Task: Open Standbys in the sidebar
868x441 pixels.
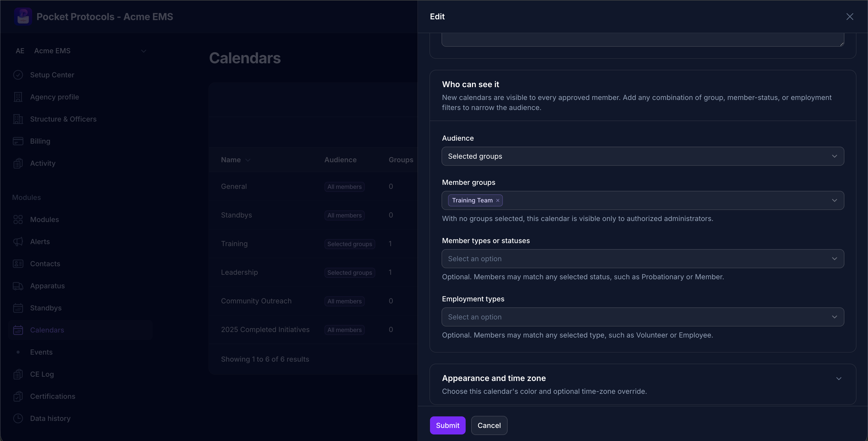Action: [x=46, y=308]
